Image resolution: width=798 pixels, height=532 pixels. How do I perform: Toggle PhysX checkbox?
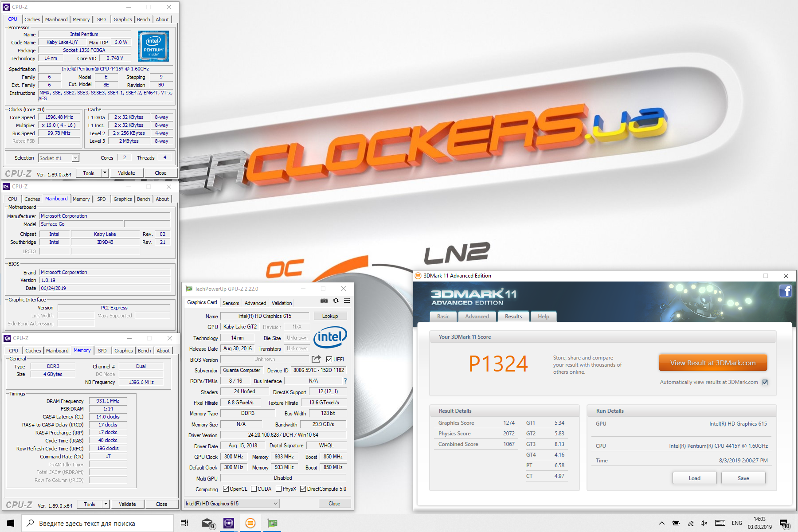[x=278, y=489]
